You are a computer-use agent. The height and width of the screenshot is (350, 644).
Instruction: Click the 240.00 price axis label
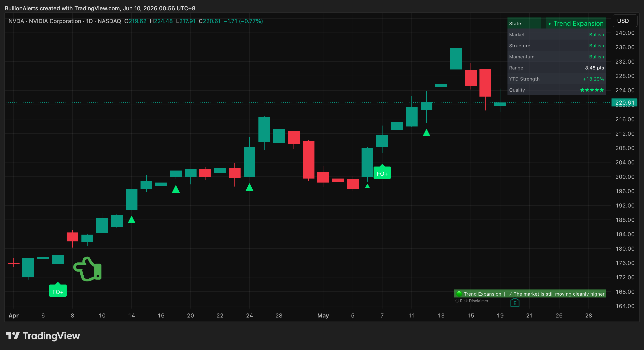[x=625, y=33]
